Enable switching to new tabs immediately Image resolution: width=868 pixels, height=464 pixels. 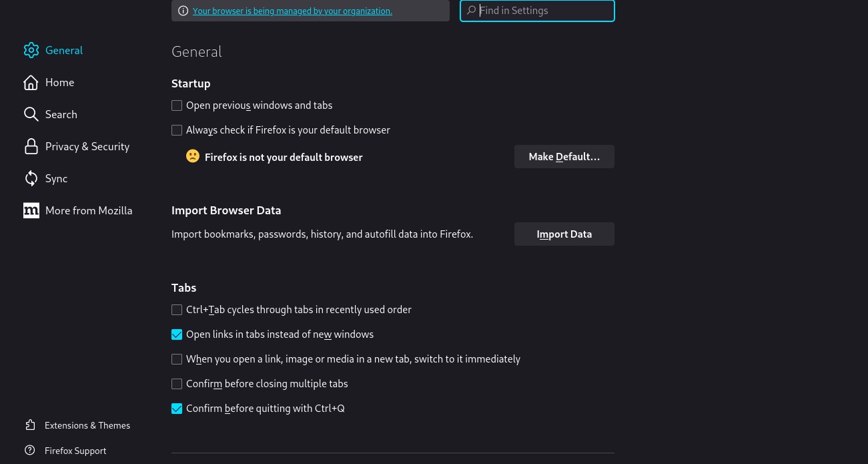(177, 359)
